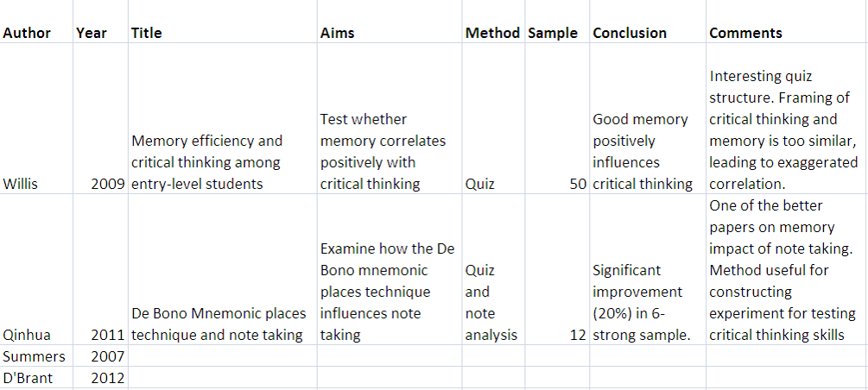868x390 pixels.
Task: Select the year 2012 cell
Action: [108, 377]
